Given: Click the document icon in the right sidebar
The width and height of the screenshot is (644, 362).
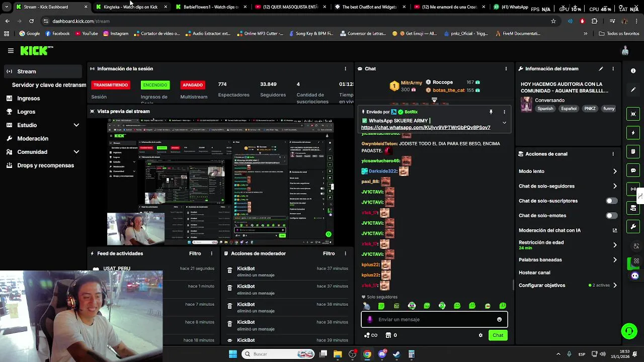Looking at the screenshot, I should [x=633, y=151].
